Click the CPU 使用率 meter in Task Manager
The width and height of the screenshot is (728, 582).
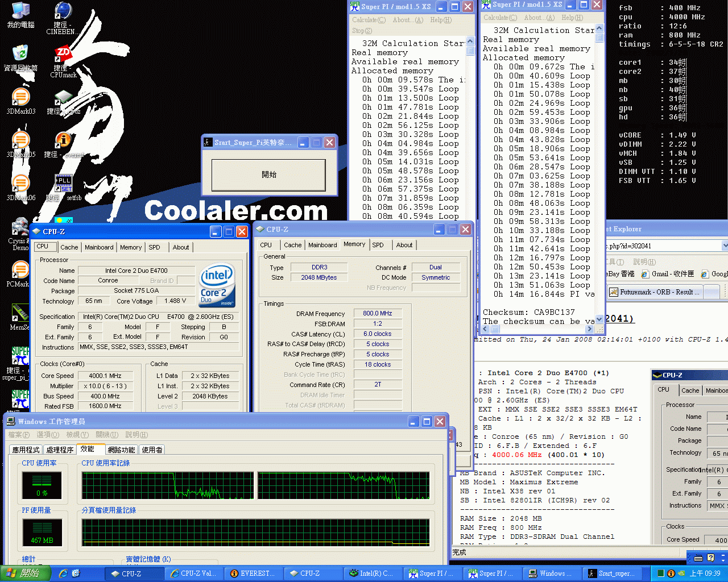click(42, 486)
